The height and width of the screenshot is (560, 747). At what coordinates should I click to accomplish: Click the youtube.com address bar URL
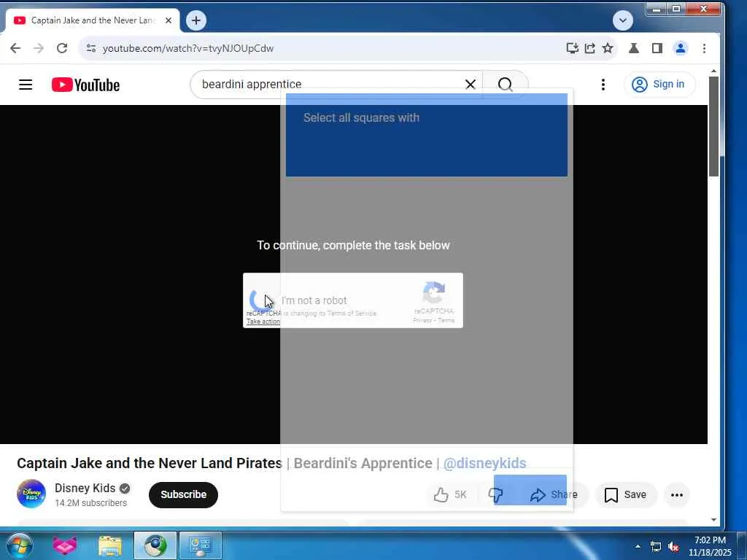click(x=188, y=48)
